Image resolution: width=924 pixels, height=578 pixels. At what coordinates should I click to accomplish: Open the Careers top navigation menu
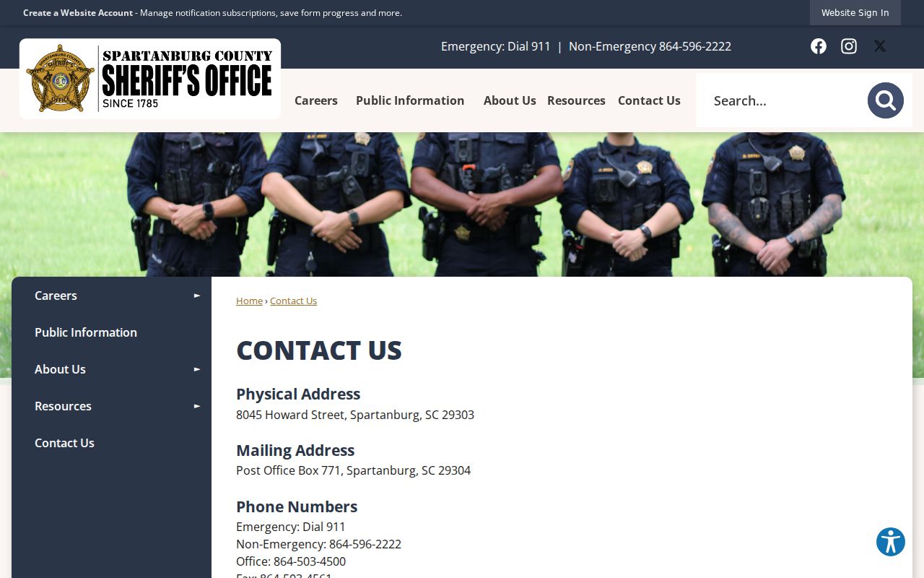pyautogui.click(x=316, y=100)
